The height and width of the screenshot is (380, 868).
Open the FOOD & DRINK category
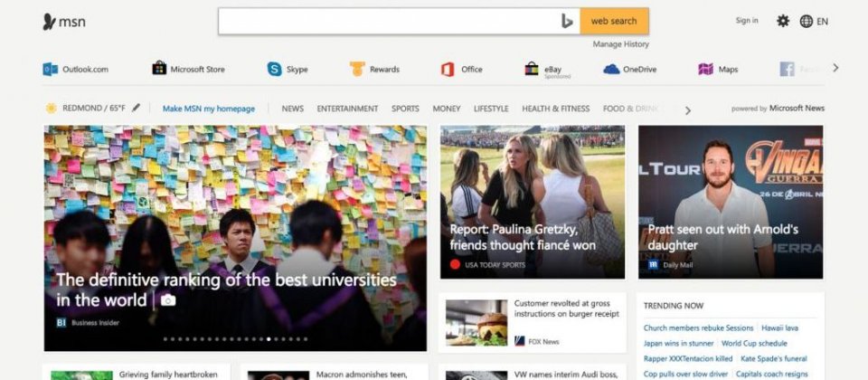click(x=631, y=109)
